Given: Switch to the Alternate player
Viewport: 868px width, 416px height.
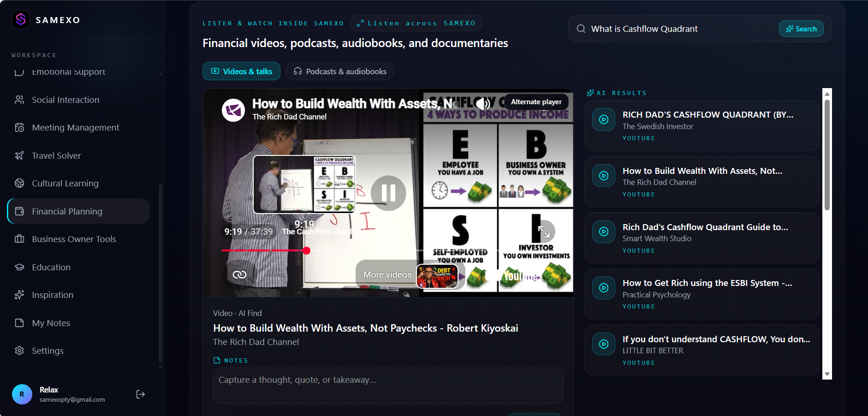Looking at the screenshot, I should coord(536,102).
